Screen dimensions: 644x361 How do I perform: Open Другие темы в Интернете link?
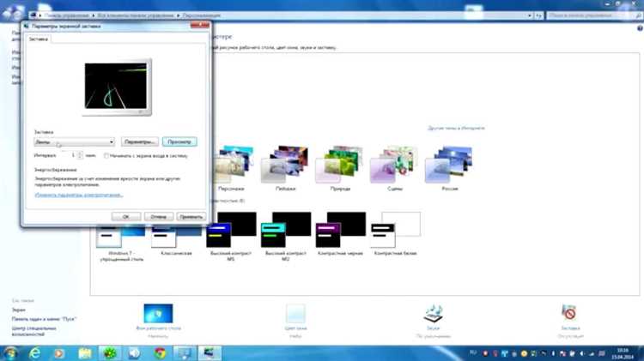tap(456, 128)
